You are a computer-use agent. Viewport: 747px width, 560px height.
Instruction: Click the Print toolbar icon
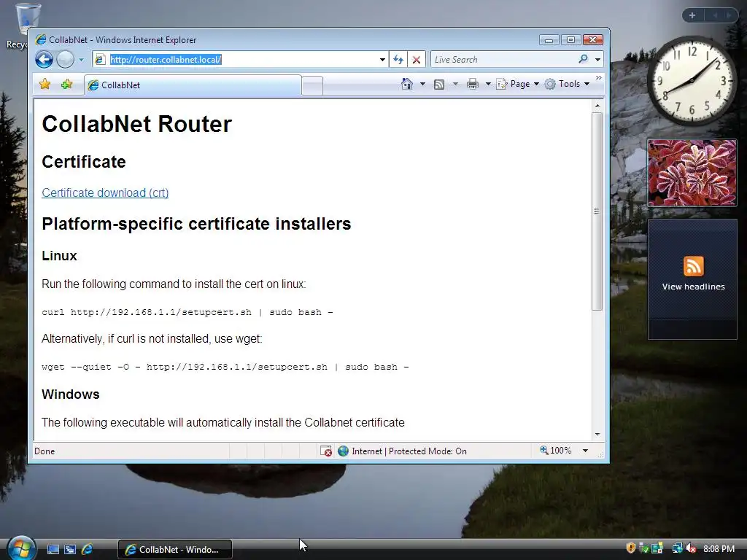pyautogui.click(x=473, y=85)
